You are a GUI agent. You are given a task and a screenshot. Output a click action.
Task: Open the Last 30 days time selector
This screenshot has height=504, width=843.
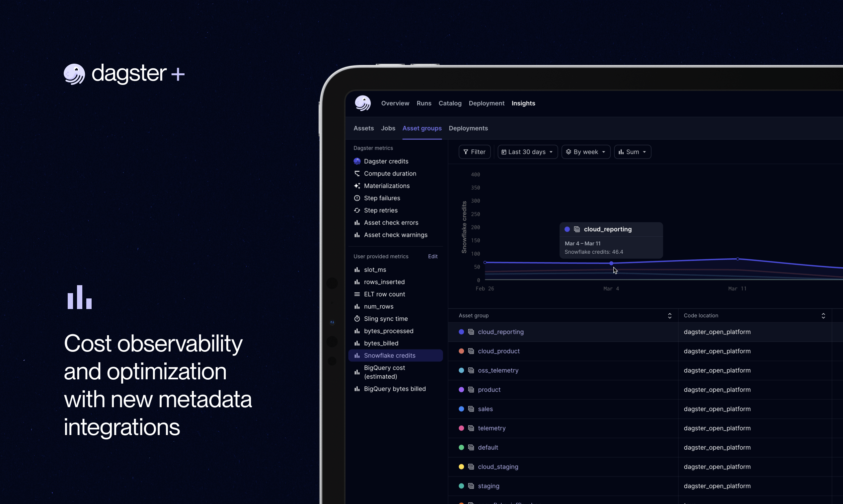pyautogui.click(x=527, y=152)
